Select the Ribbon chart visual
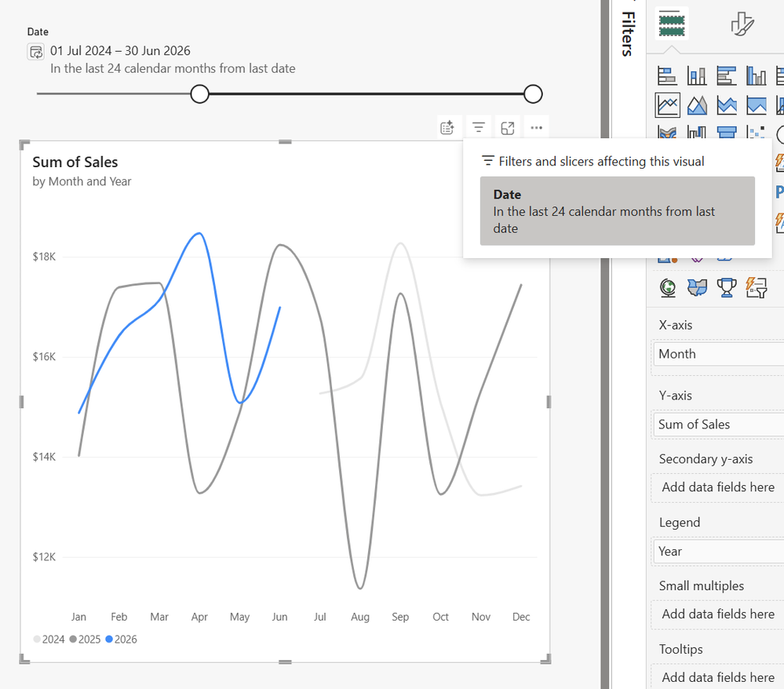 (x=668, y=132)
